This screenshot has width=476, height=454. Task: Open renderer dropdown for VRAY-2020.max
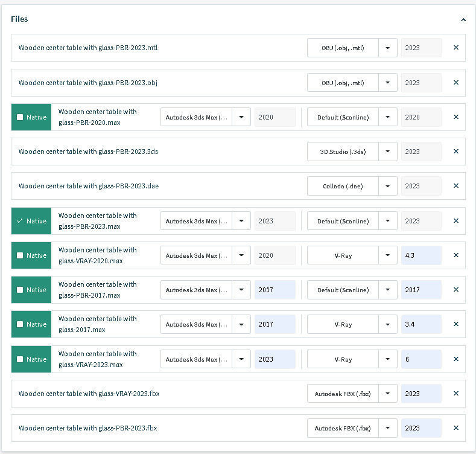click(388, 255)
